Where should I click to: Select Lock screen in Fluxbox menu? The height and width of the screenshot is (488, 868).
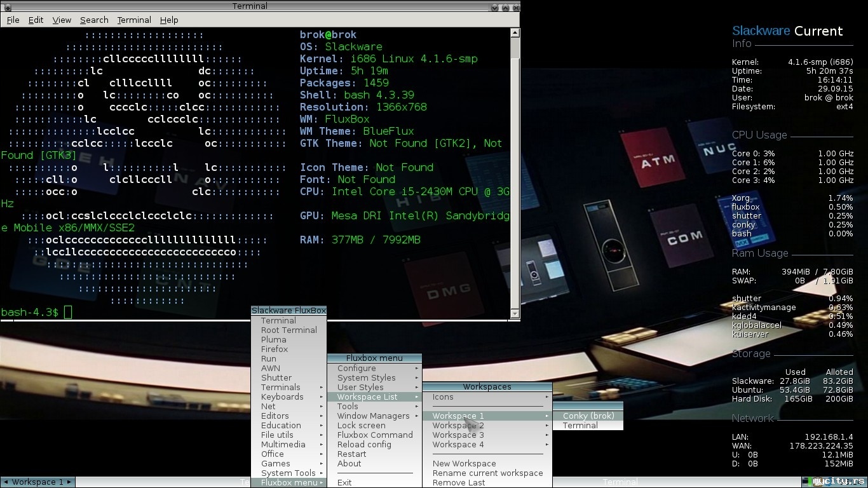coord(374,426)
